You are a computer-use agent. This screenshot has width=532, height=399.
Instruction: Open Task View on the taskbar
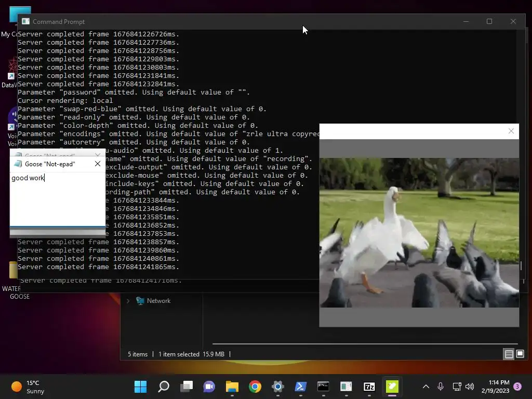pyautogui.click(x=187, y=387)
